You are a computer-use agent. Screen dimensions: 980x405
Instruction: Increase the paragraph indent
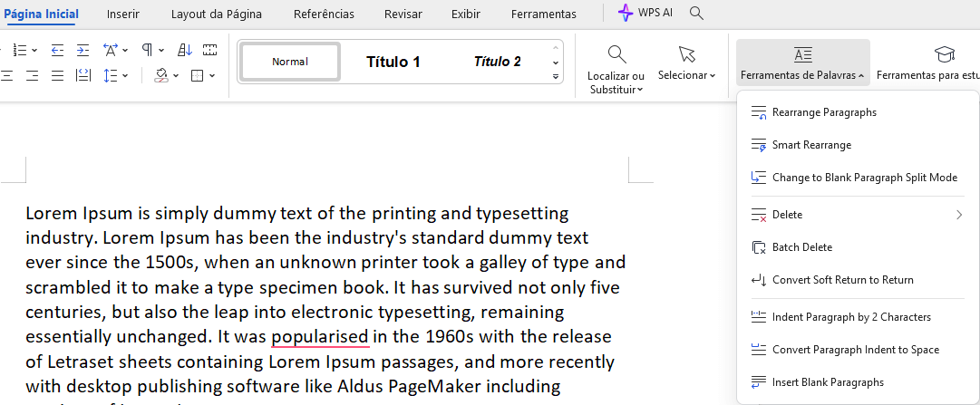pos(82,49)
